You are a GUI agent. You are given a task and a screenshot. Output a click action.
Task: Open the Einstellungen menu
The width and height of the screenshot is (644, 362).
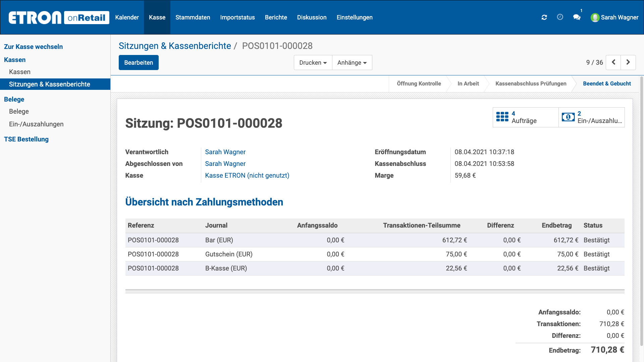pyautogui.click(x=355, y=17)
